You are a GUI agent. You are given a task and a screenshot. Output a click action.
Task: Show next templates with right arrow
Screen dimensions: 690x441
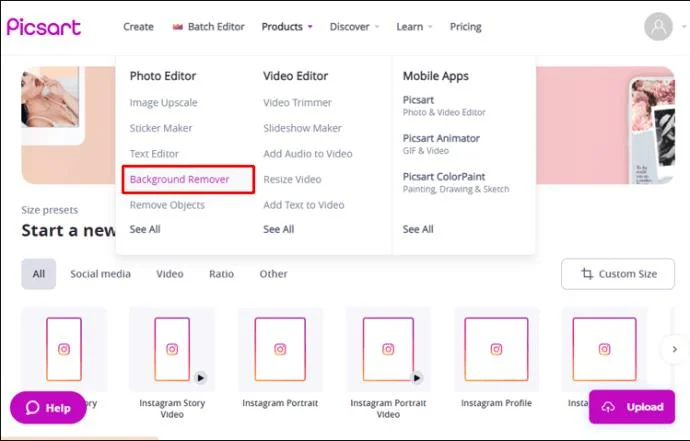(675, 349)
